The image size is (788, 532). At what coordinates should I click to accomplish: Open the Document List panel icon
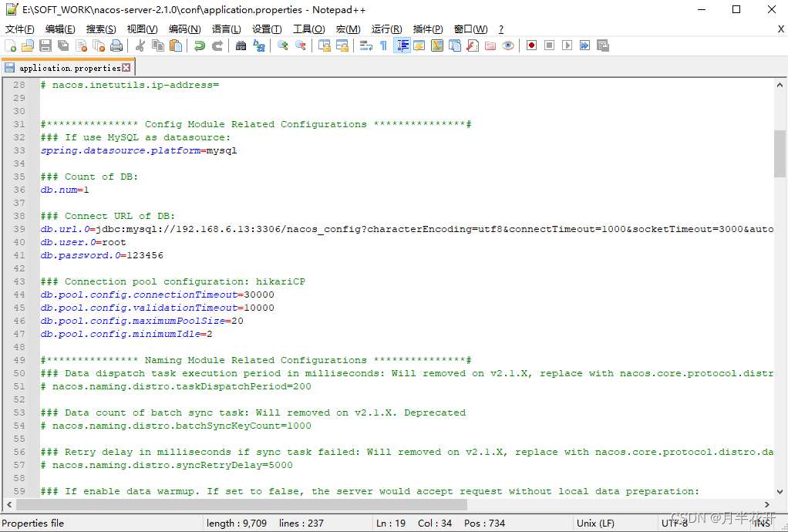[x=455, y=45]
